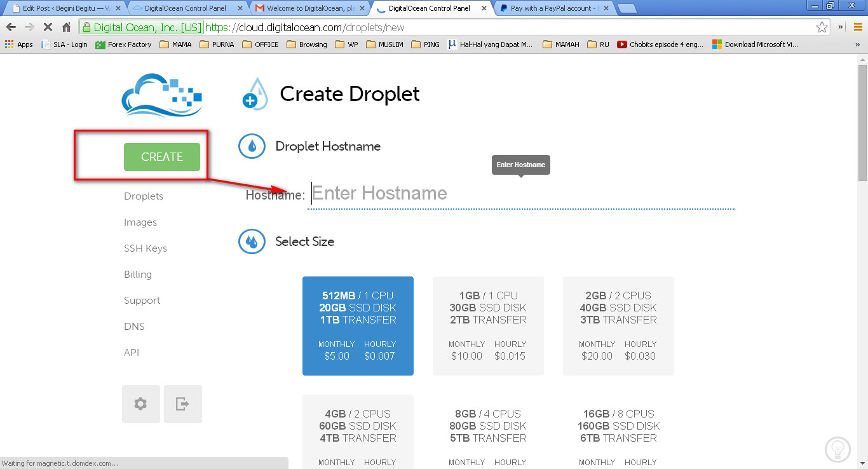This screenshot has height=469, width=868.
Task: Select the 2GB / 2 CPUS $20.00 plan
Action: click(618, 326)
